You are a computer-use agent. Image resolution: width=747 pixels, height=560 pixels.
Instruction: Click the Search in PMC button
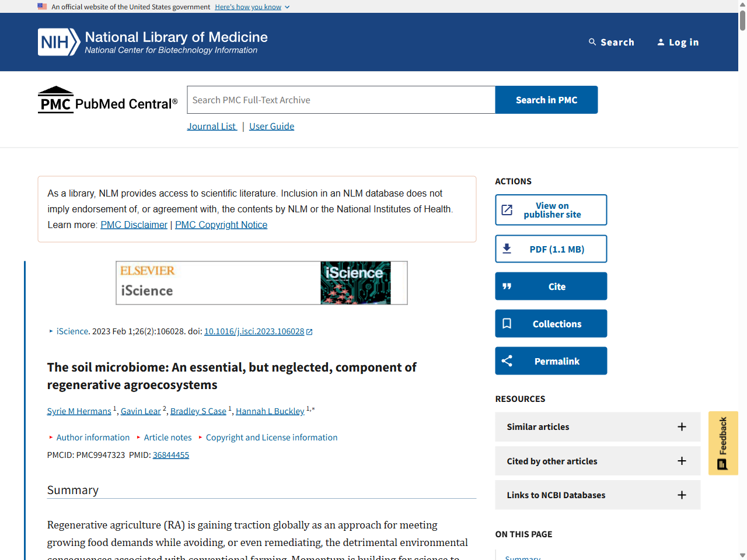(x=546, y=100)
